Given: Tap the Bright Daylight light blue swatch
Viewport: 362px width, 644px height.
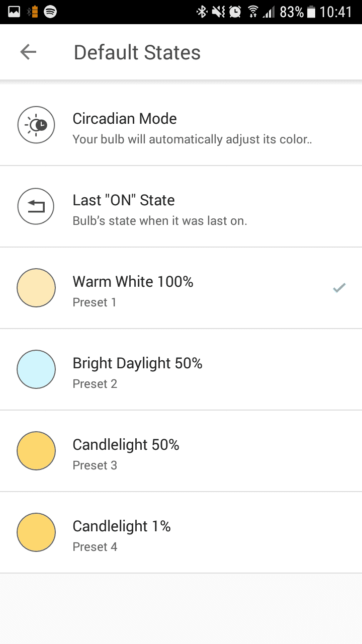Looking at the screenshot, I should (36, 369).
